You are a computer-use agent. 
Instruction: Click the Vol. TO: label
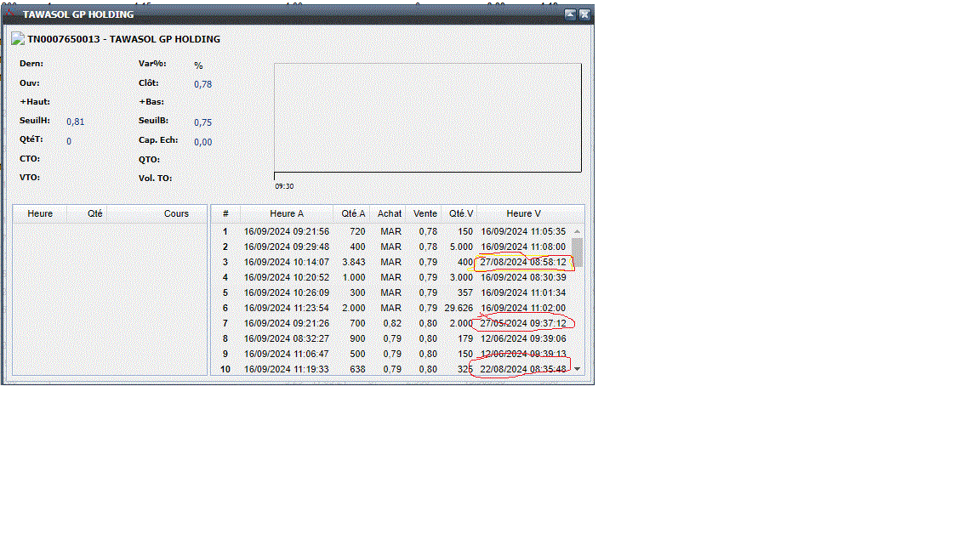pos(155,178)
